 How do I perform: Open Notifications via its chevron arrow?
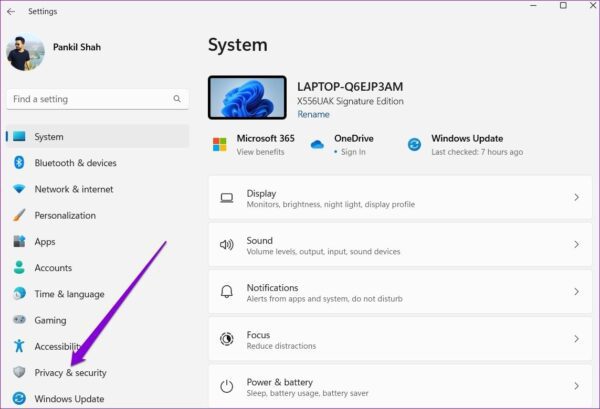(576, 292)
